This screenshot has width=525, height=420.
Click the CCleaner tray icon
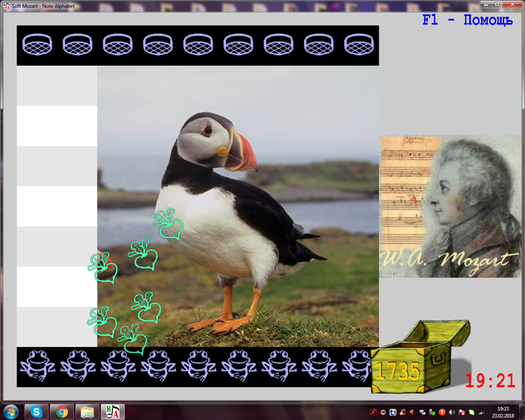pyautogui.click(x=402, y=412)
